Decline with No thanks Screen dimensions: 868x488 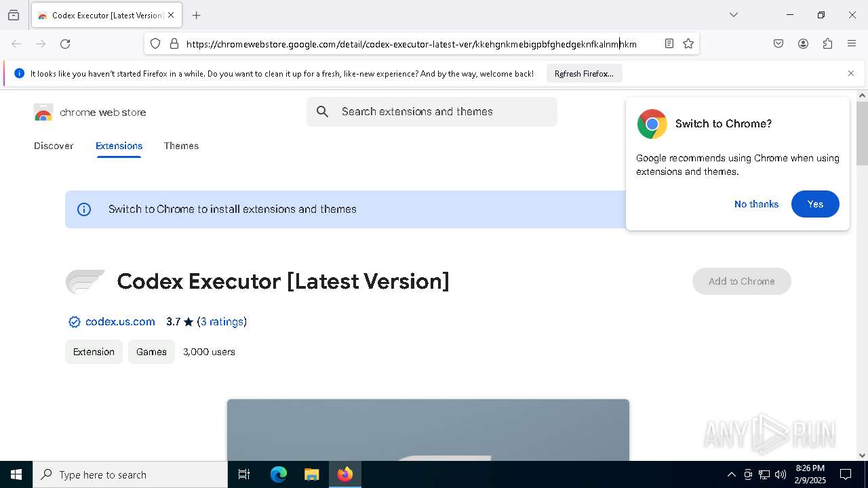[756, 204]
